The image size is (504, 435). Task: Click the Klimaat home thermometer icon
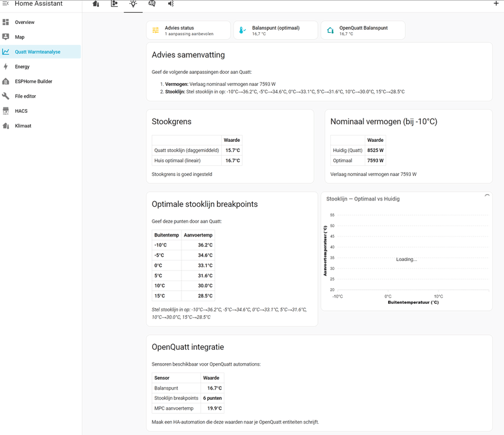6,126
